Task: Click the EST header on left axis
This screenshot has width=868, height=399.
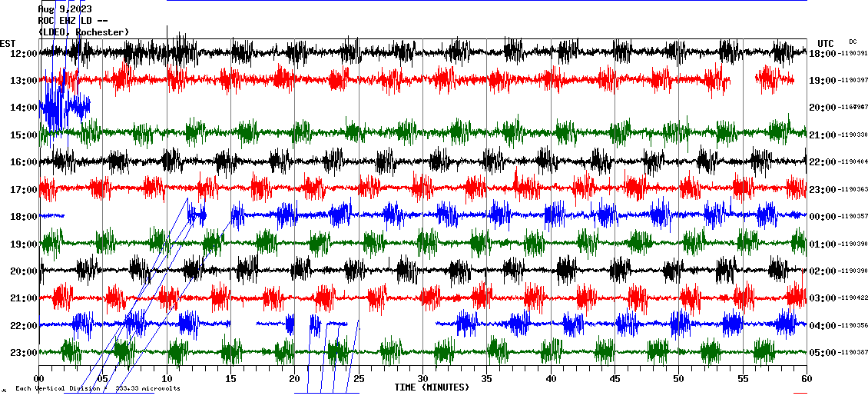Action: [x=8, y=43]
